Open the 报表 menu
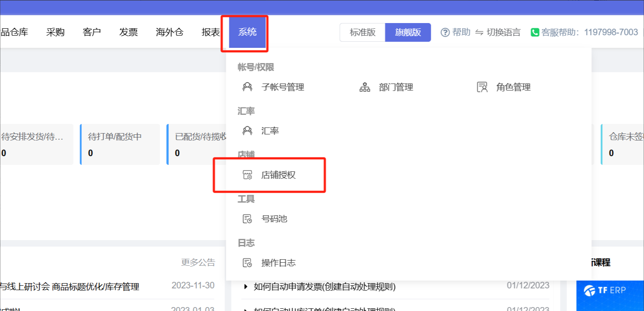644x311 pixels. tap(211, 32)
